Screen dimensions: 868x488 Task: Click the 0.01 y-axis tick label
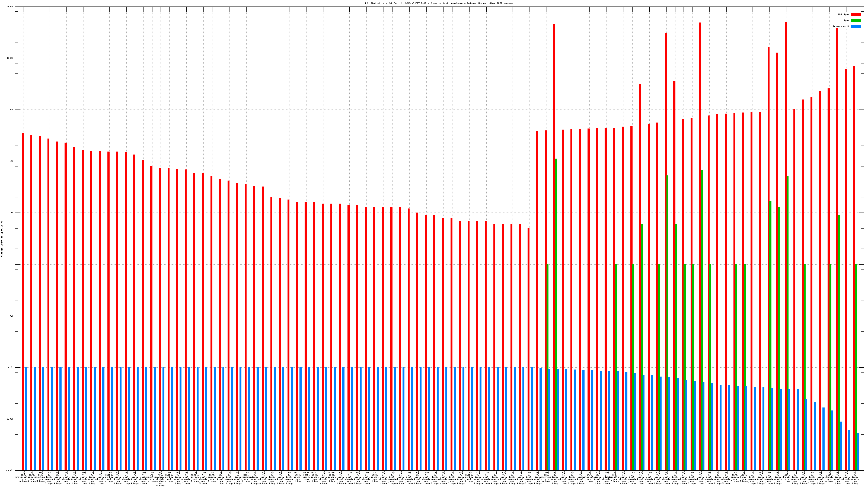(11, 367)
